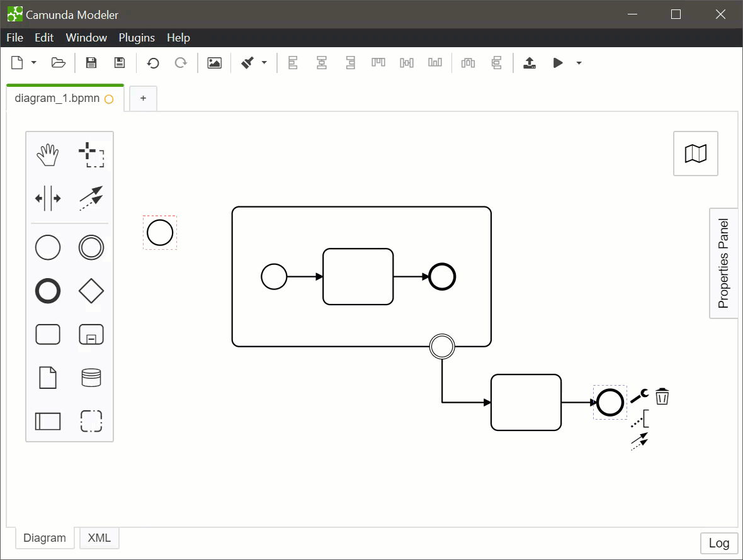Viewport: 743px width, 560px height.
Task: Pick task shape from palette
Action: pyautogui.click(x=48, y=334)
